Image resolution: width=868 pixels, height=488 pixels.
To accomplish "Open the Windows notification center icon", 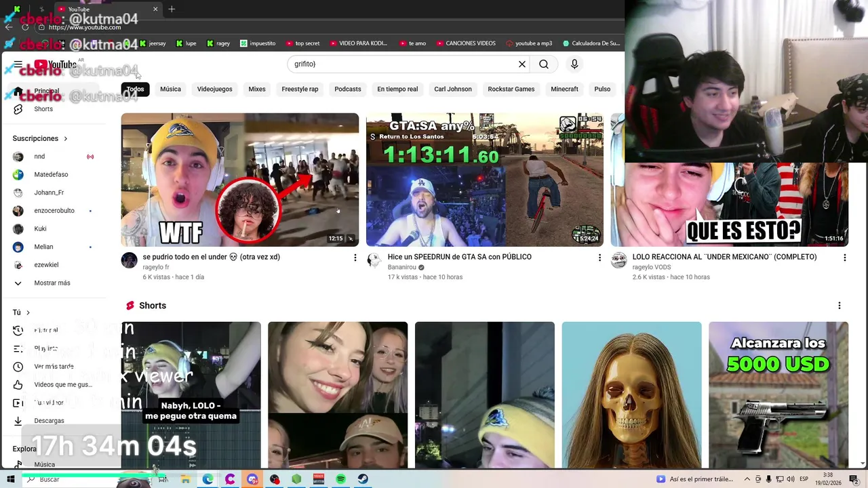I will 854,479.
